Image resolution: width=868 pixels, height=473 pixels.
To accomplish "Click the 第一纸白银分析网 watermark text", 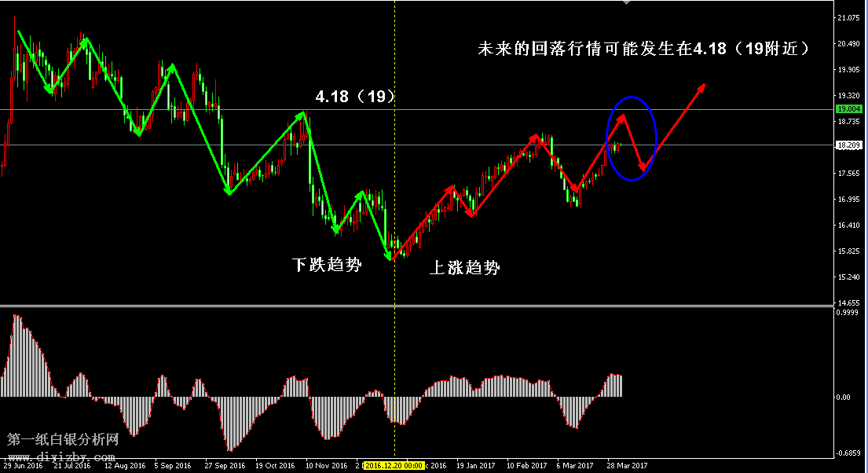I will pos(63,439).
